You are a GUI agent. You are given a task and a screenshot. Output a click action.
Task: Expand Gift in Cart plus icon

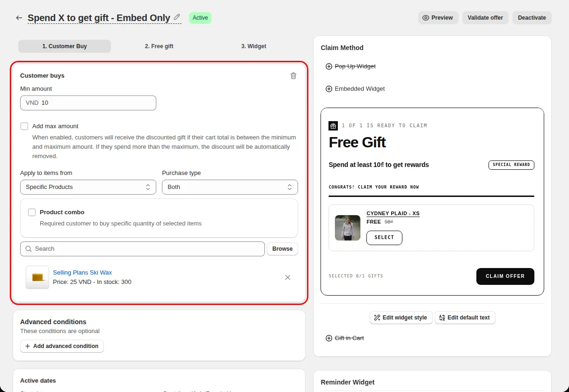(x=329, y=338)
